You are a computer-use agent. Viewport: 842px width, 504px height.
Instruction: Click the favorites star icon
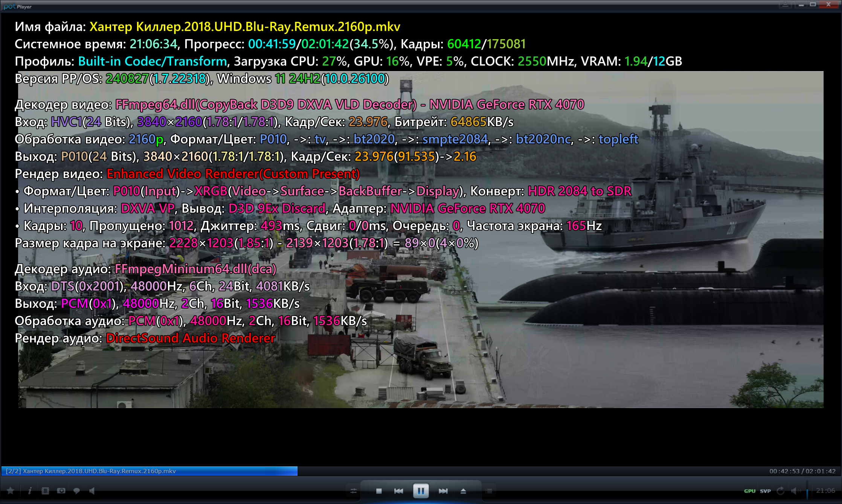coord(11,491)
